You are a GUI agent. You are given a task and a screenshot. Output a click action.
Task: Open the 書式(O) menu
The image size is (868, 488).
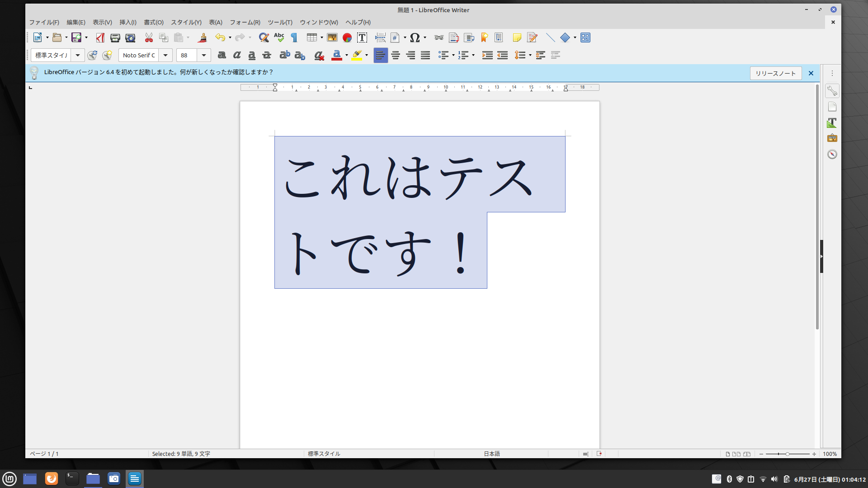[154, 22]
